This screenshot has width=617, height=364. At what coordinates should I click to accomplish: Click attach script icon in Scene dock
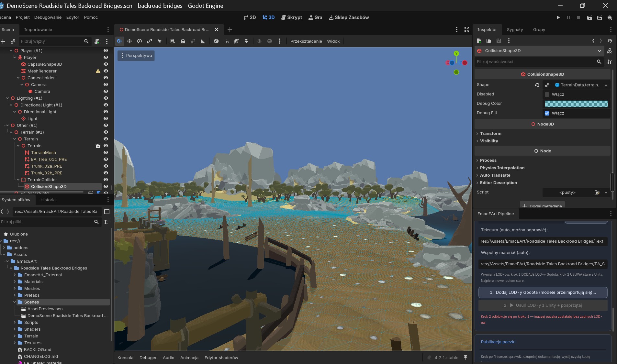tap(97, 41)
